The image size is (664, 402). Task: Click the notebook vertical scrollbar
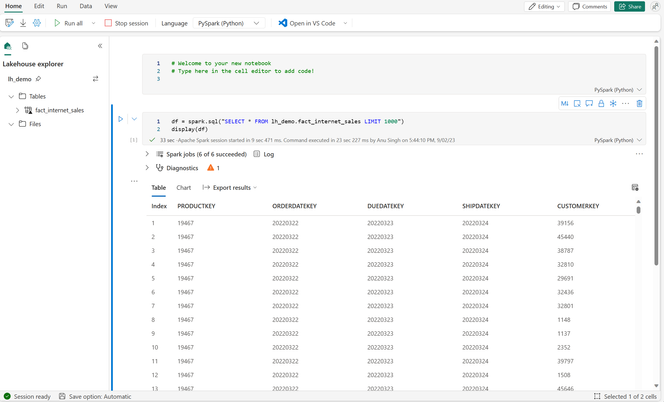coord(656,156)
